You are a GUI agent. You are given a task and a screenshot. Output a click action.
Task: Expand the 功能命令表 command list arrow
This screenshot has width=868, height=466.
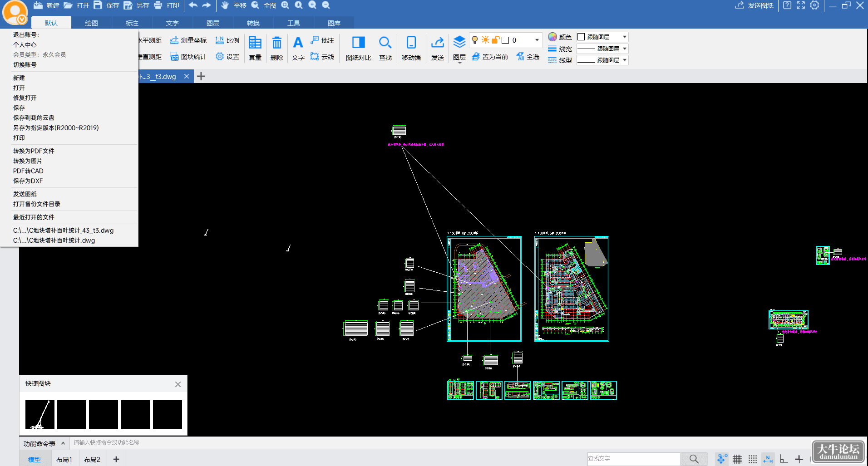tap(63, 443)
